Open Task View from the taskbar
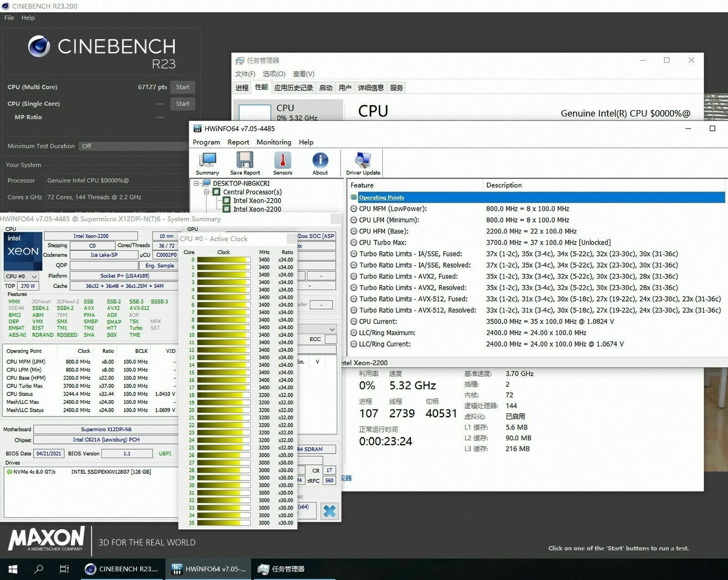This screenshot has width=728, height=580. click(x=64, y=569)
